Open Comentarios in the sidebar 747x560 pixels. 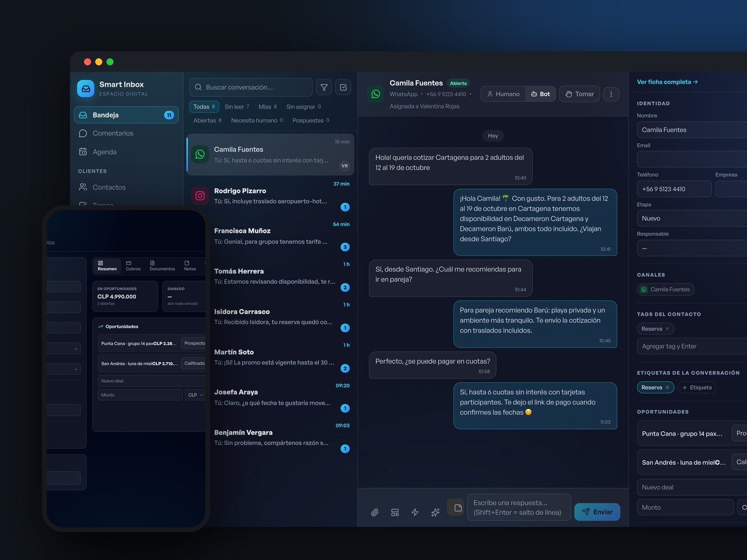(x=127, y=133)
